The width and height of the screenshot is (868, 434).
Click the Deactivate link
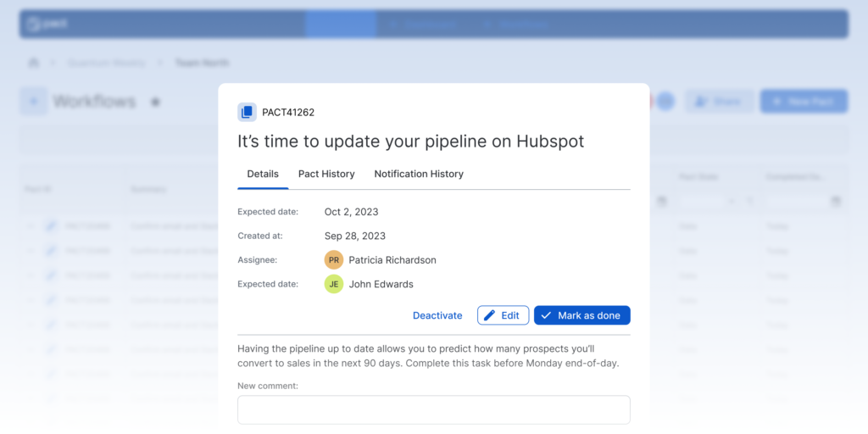pyautogui.click(x=437, y=315)
